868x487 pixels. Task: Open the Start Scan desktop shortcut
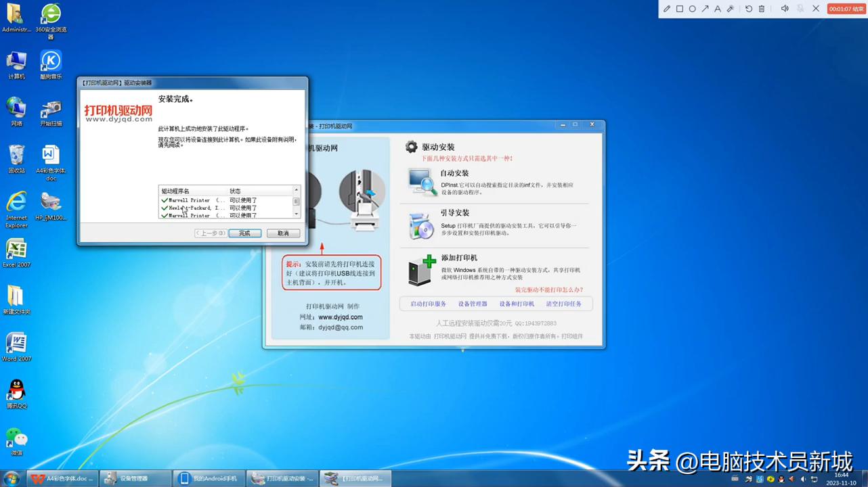(51, 112)
